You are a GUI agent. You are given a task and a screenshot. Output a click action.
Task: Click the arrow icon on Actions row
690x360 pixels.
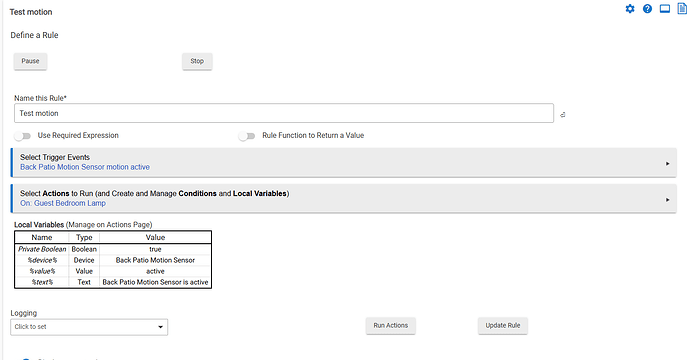pyautogui.click(x=668, y=200)
